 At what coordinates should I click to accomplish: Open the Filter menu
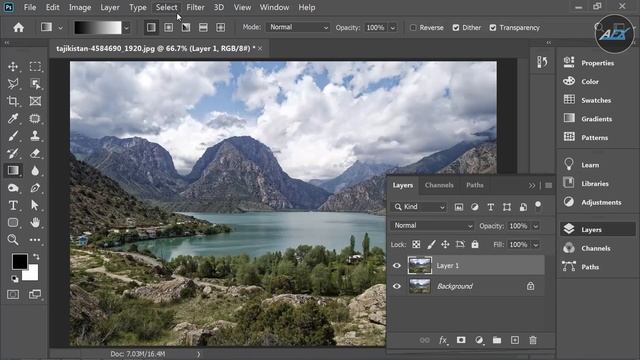pos(196,7)
